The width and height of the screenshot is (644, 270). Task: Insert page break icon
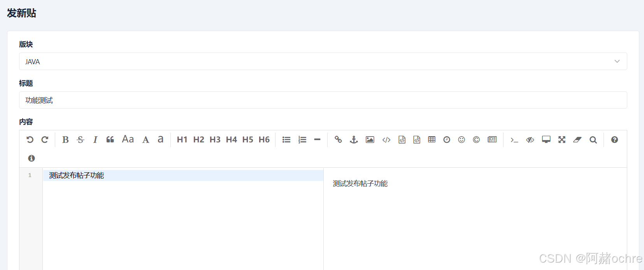(492, 140)
